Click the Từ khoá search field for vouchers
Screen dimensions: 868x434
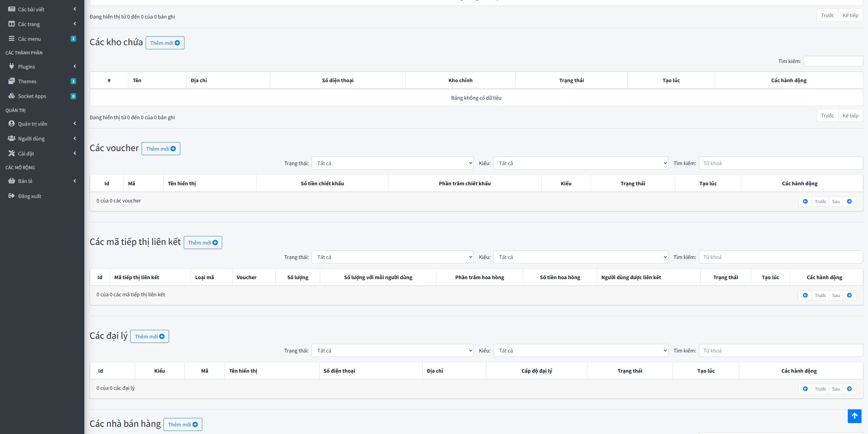tap(781, 163)
